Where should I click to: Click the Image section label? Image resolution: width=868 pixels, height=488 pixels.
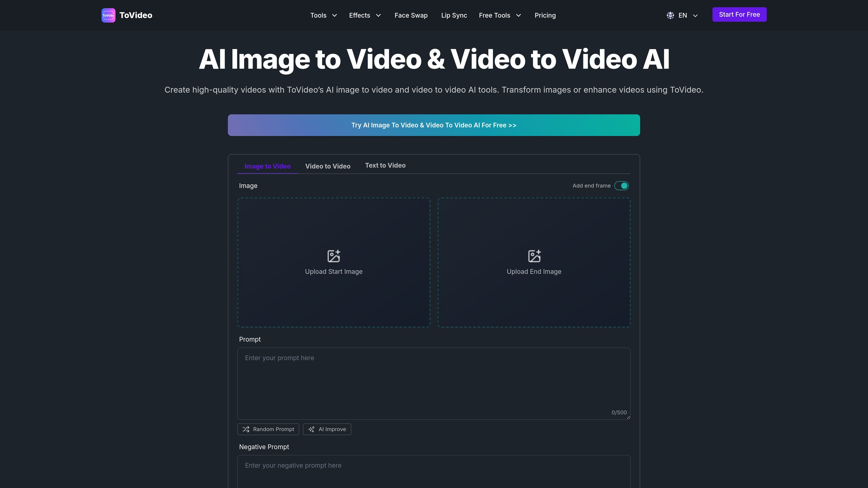[248, 186]
